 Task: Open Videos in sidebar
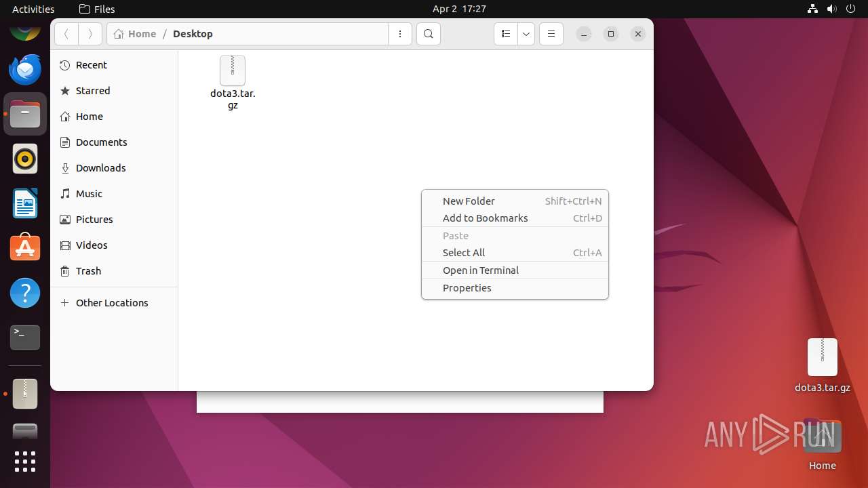click(114, 245)
